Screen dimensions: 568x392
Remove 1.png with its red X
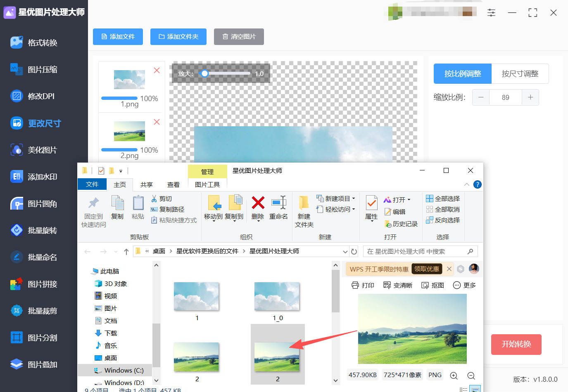tap(157, 71)
